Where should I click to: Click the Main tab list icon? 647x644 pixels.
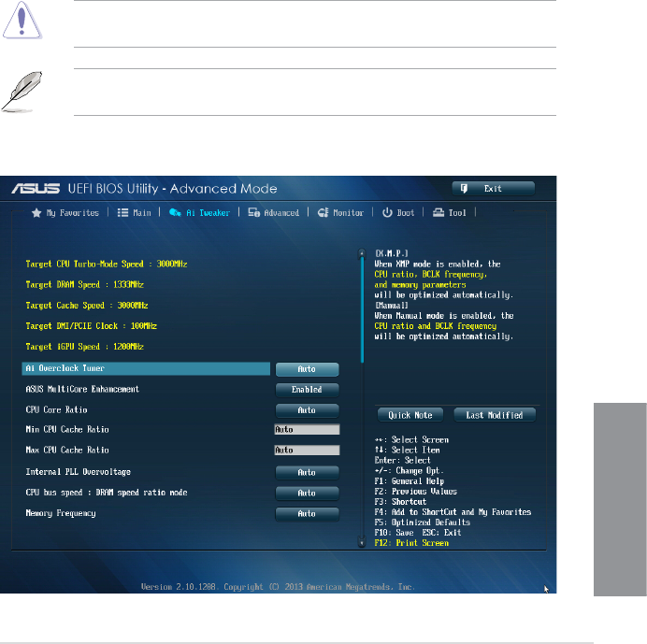[x=122, y=213]
